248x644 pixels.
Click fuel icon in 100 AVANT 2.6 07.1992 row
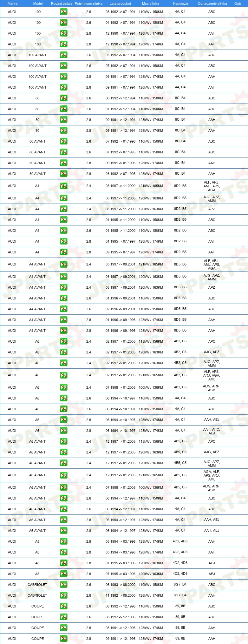[63, 66]
